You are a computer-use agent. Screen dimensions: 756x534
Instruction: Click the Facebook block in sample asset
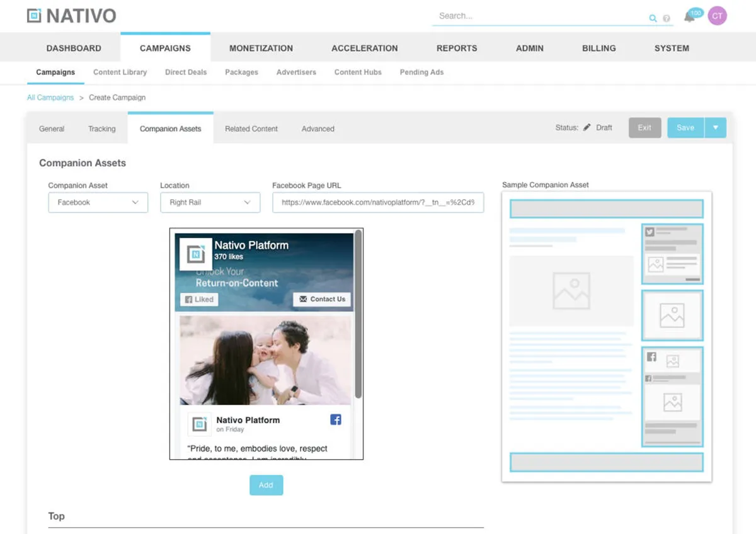672,397
